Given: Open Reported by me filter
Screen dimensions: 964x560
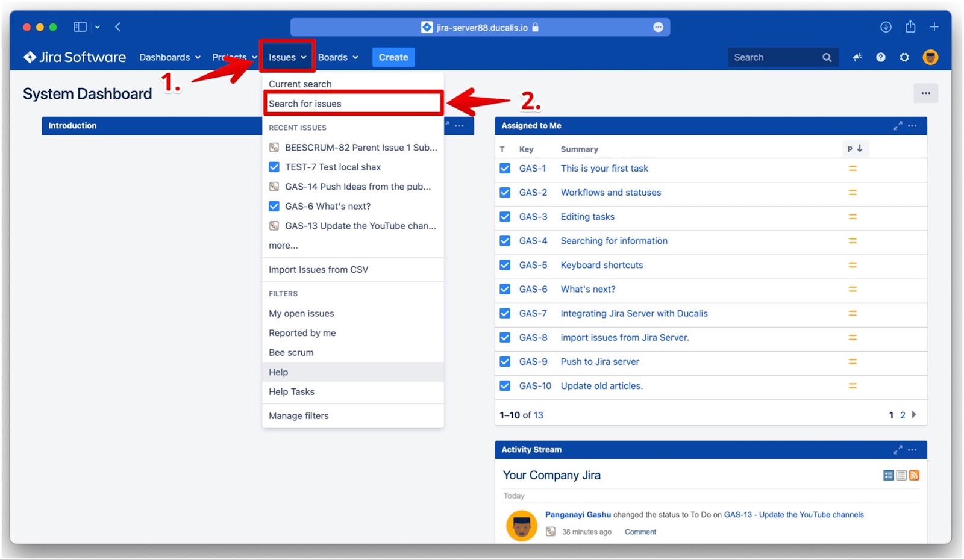Looking at the screenshot, I should 353,333.
